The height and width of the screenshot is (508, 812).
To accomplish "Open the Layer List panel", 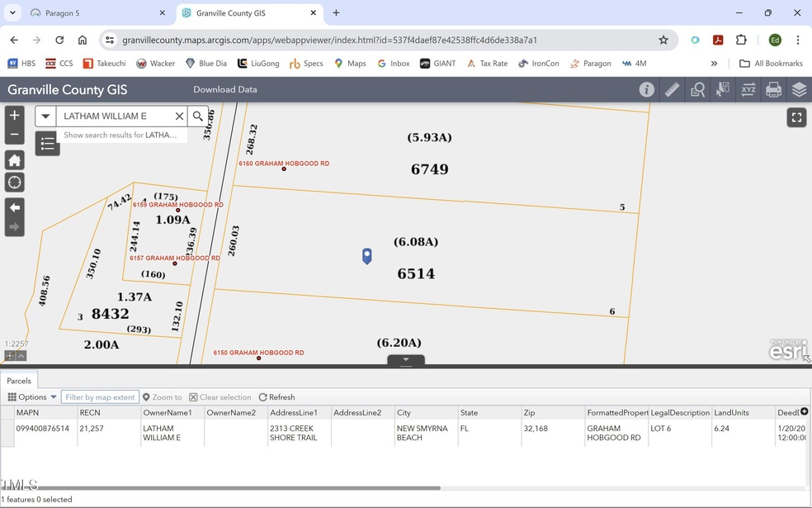I will coord(798,89).
